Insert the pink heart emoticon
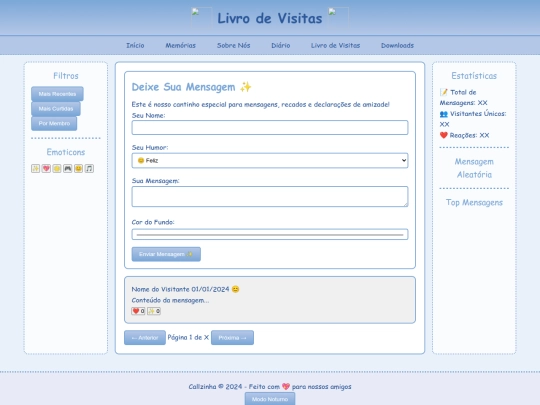This screenshot has width=540, height=405. [x=46, y=168]
